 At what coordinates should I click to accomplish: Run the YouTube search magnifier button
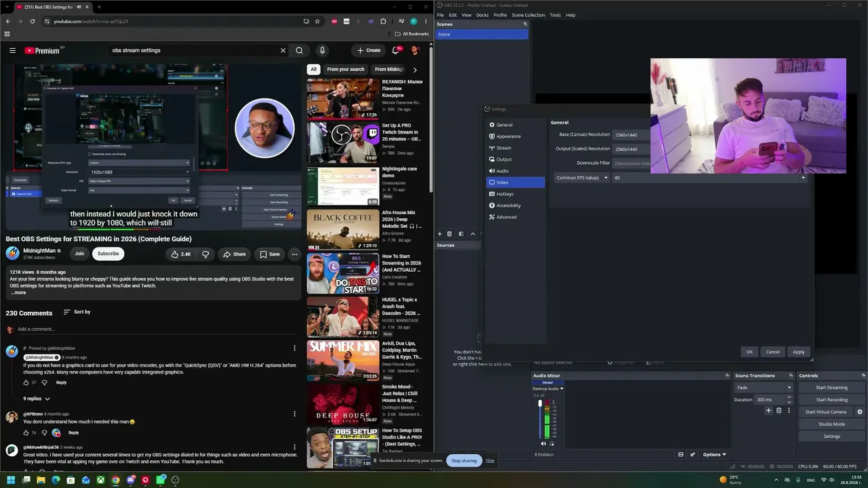299,50
